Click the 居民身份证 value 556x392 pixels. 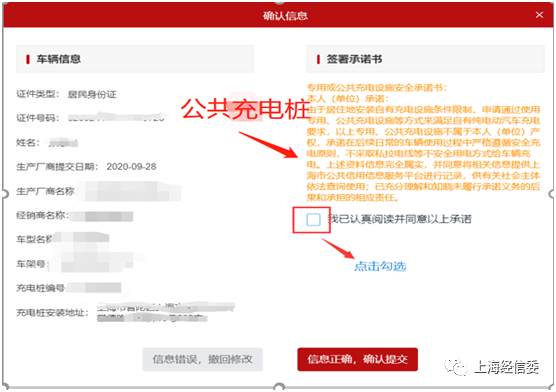[x=92, y=94]
